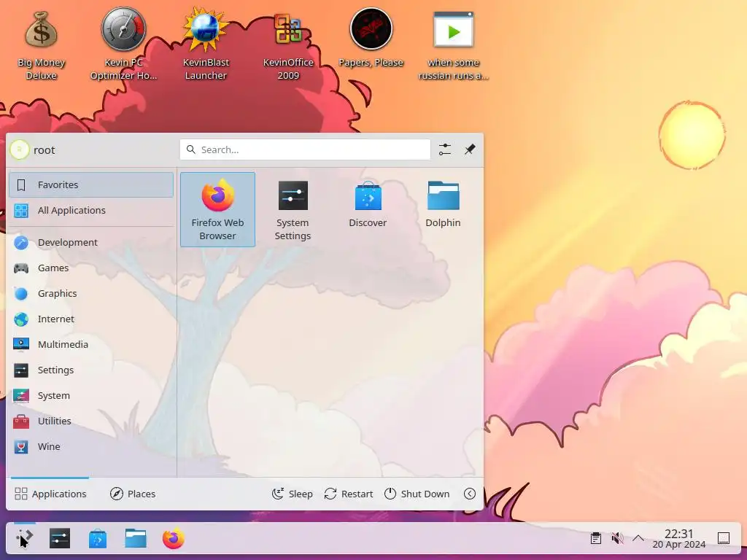Open System Settings from the taskbar
The height and width of the screenshot is (560, 747).
(60, 539)
